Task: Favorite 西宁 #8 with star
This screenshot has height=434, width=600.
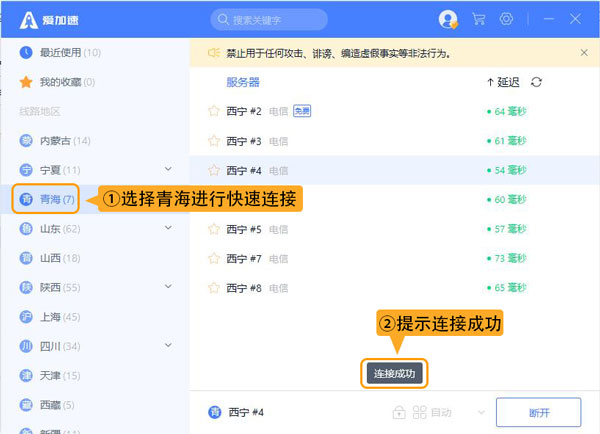Action: point(214,287)
